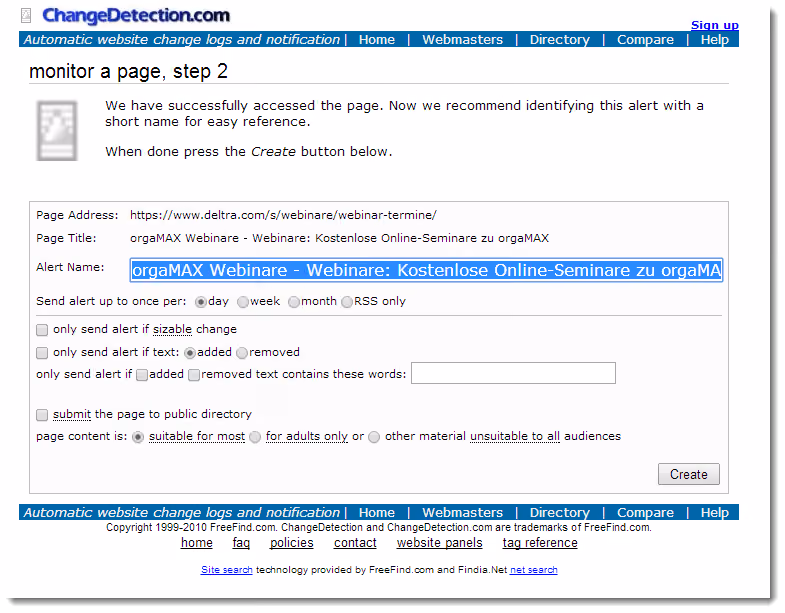
Task: Open the footer faq link
Action: [x=241, y=543]
